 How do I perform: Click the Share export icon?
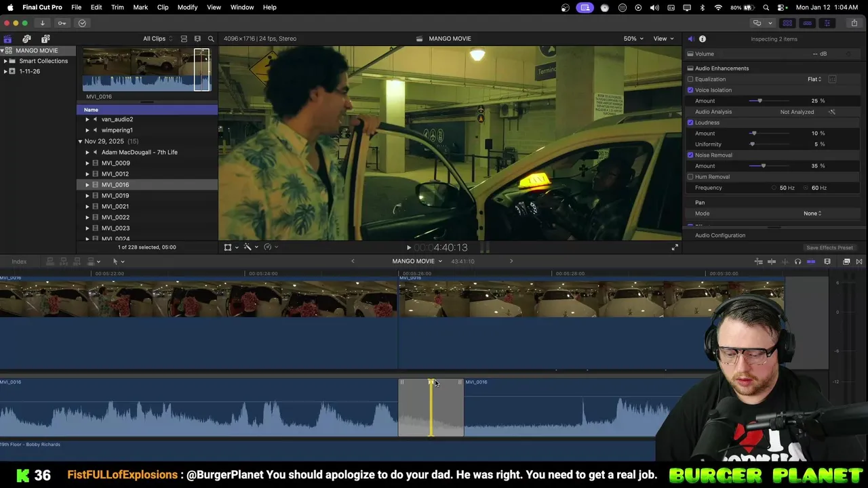pyautogui.click(x=854, y=23)
